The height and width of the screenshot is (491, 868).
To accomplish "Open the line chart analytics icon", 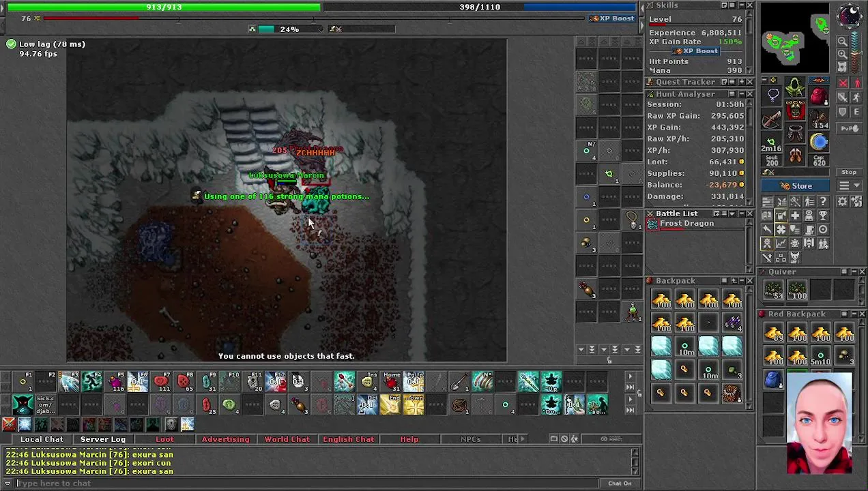I will (781, 243).
